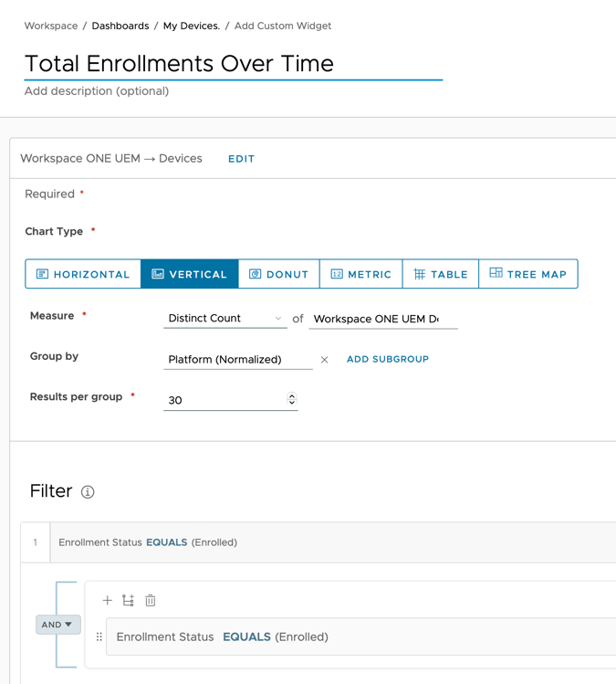The image size is (616, 684).
Task: Grab the drag handle beside Enrollment Status rule
Action: [x=99, y=637]
